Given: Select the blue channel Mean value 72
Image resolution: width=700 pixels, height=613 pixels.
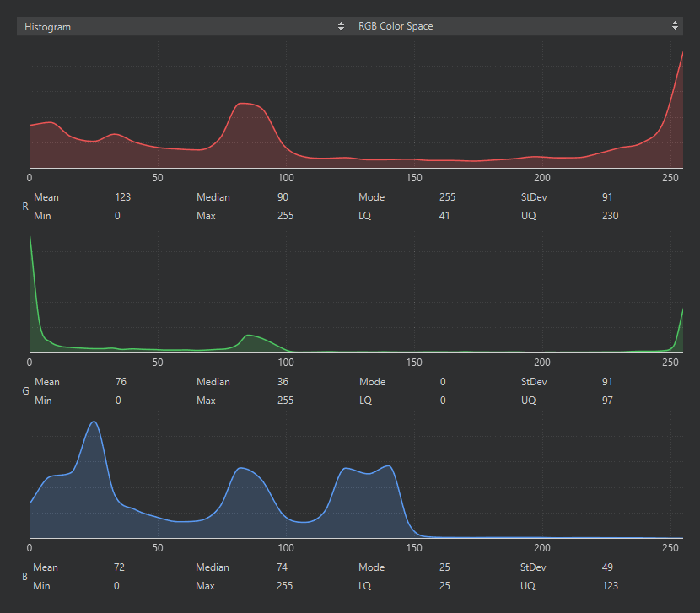Looking at the screenshot, I should click(119, 567).
